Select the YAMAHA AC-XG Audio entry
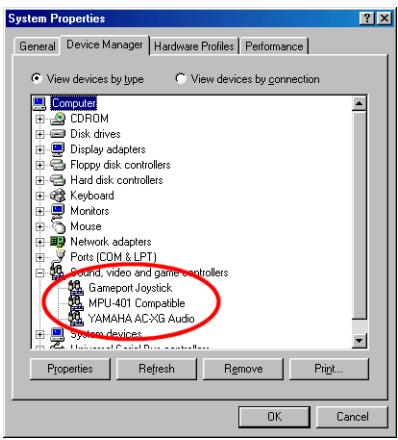The height and width of the screenshot is (440, 398). coord(141,318)
